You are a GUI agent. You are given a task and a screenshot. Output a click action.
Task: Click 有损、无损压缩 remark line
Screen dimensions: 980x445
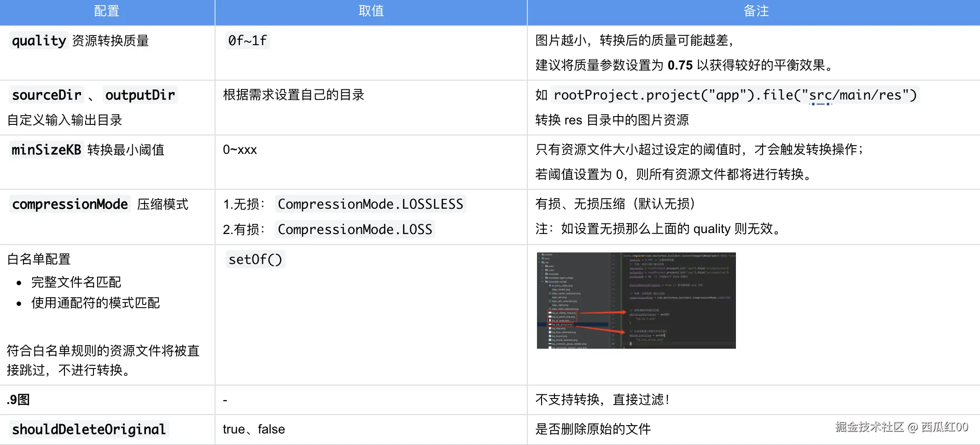coord(615,204)
